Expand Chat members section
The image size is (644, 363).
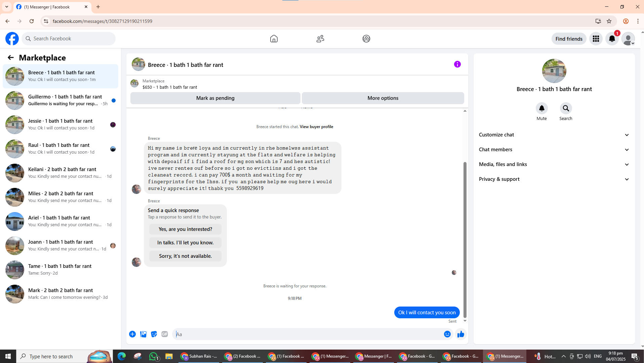coord(554,150)
